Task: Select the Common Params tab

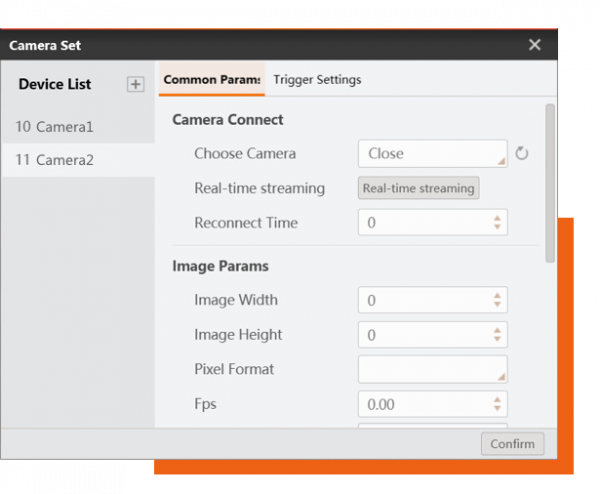Action: [x=211, y=80]
